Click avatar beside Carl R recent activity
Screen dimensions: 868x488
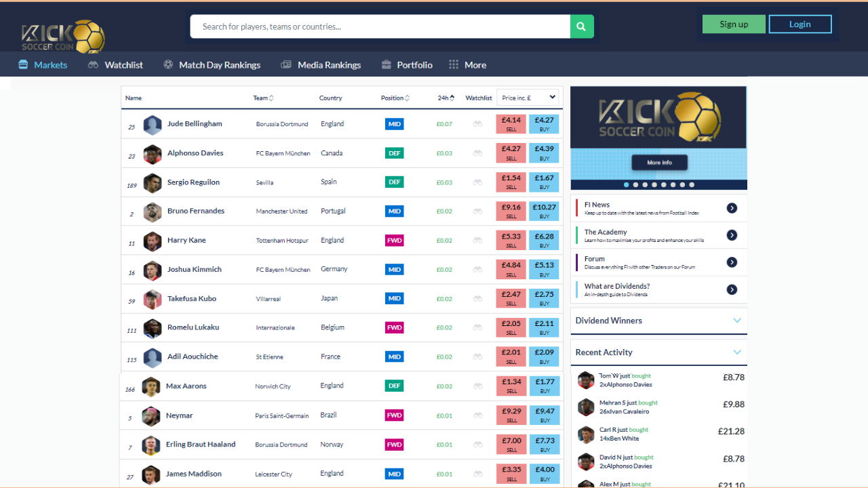(x=586, y=434)
